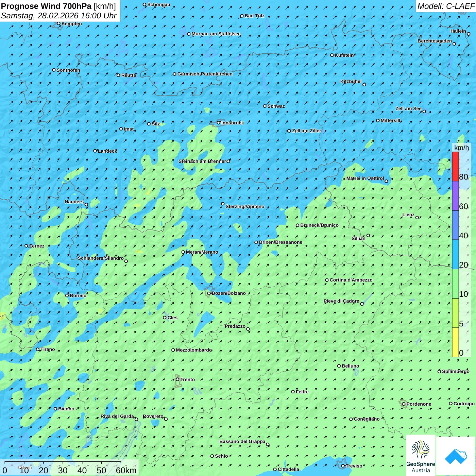Click the Bozen/Bolzano city marker
The image size is (476, 476).
point(209,293)
